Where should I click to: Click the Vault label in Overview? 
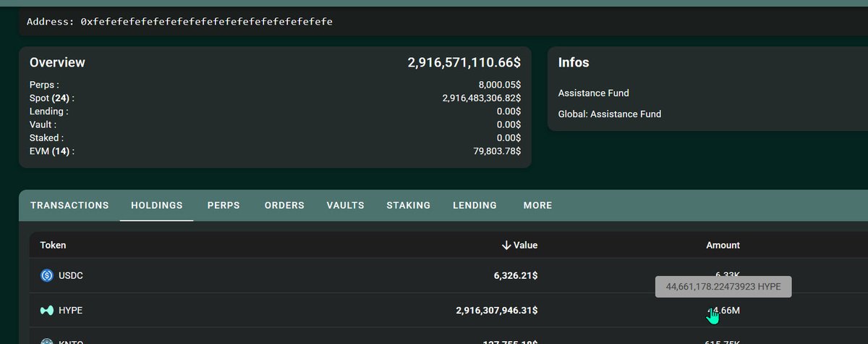43,125
